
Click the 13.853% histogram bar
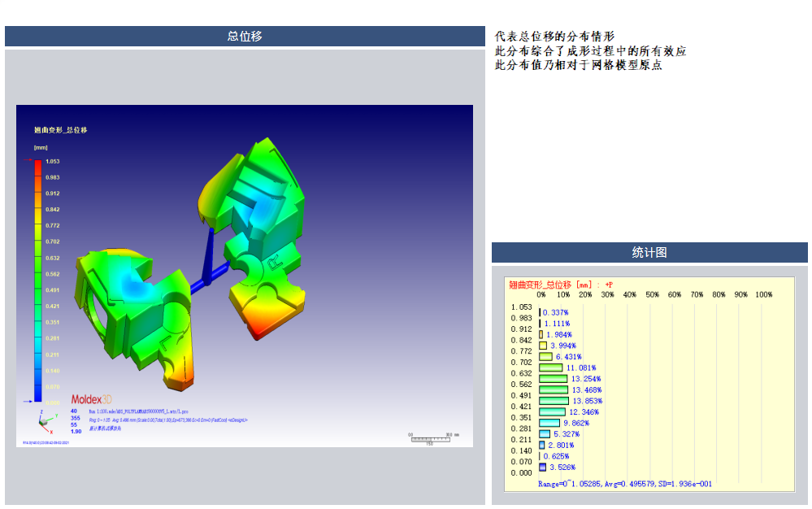(x=553, y=401)
